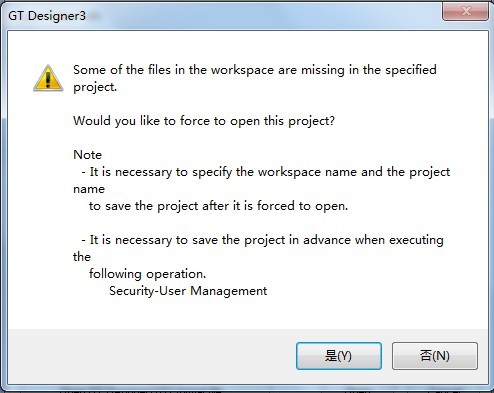494x393 pixels.
Task: Click the yellow warning triangle icon
Action: 48,78
